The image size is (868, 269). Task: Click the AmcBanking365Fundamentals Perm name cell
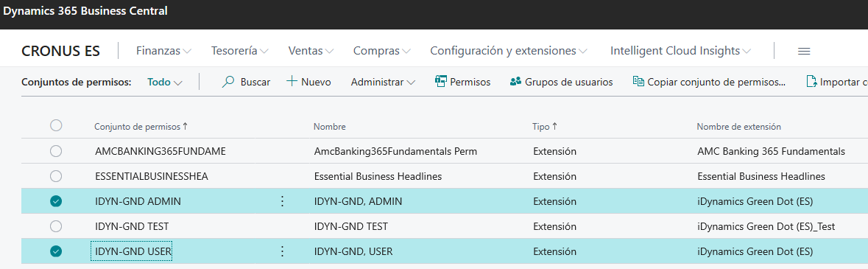[x=395, y=151]
